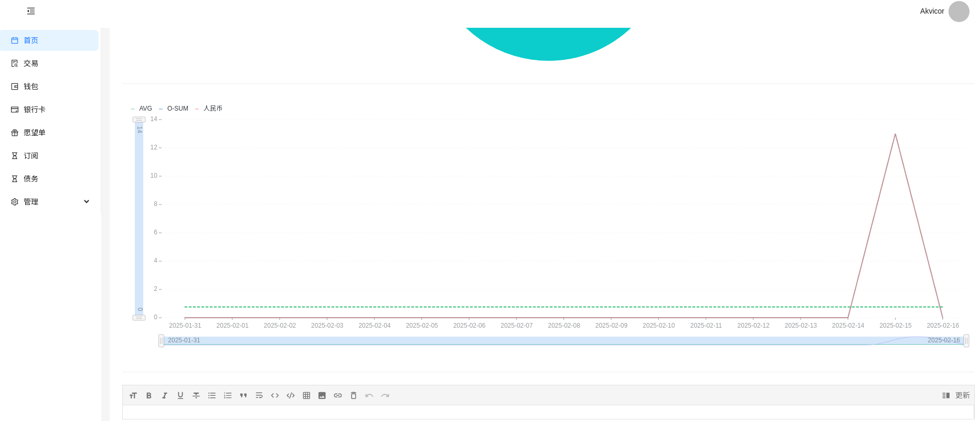Open the 债务 page

tap(49, 179)
